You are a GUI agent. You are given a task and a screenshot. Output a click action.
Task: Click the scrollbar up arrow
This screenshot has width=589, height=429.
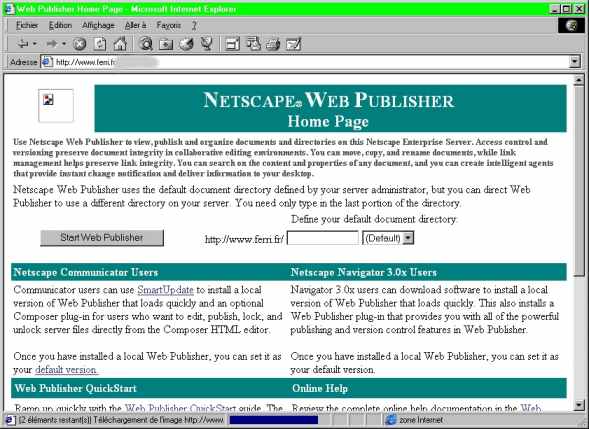point(579,80)
